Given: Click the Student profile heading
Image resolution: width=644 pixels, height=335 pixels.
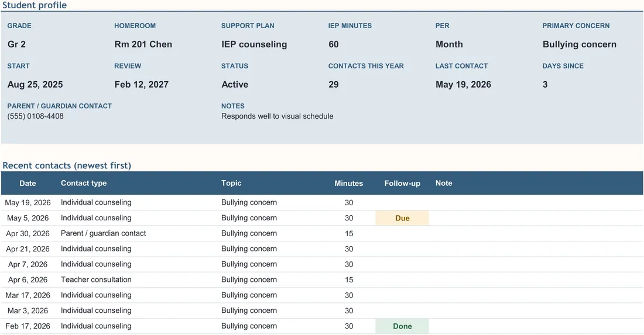Looking at the screenshot, I should coord(35,5).
